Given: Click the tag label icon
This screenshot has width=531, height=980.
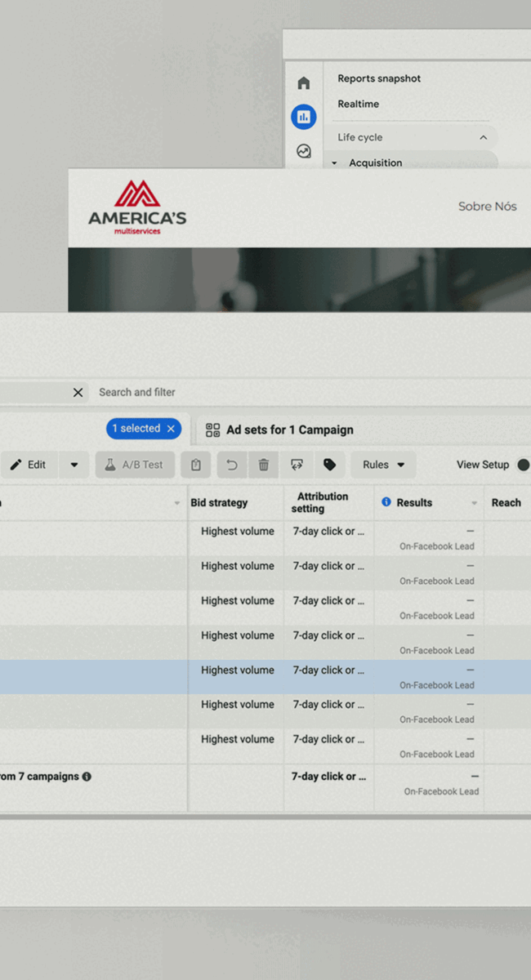Looking at the screenshot, I should 329,465.
